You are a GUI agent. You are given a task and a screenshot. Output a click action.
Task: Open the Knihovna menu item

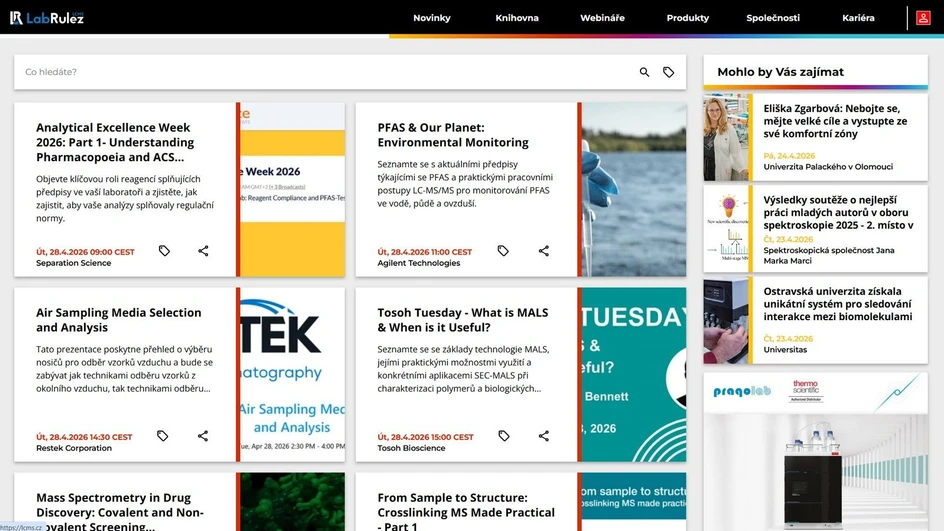click(x=517, y=18)
